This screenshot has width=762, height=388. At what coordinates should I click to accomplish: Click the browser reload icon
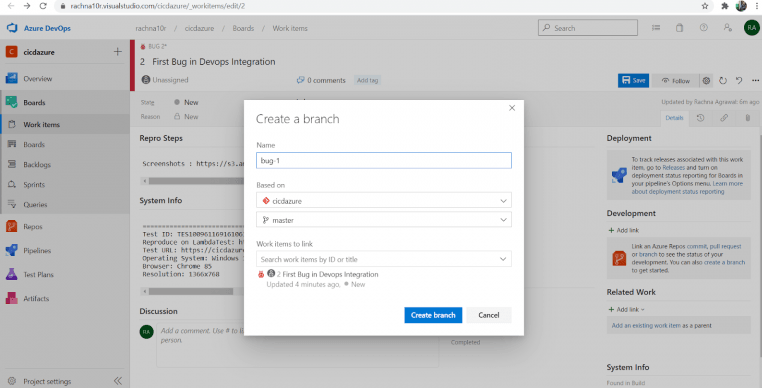[43, 6]
